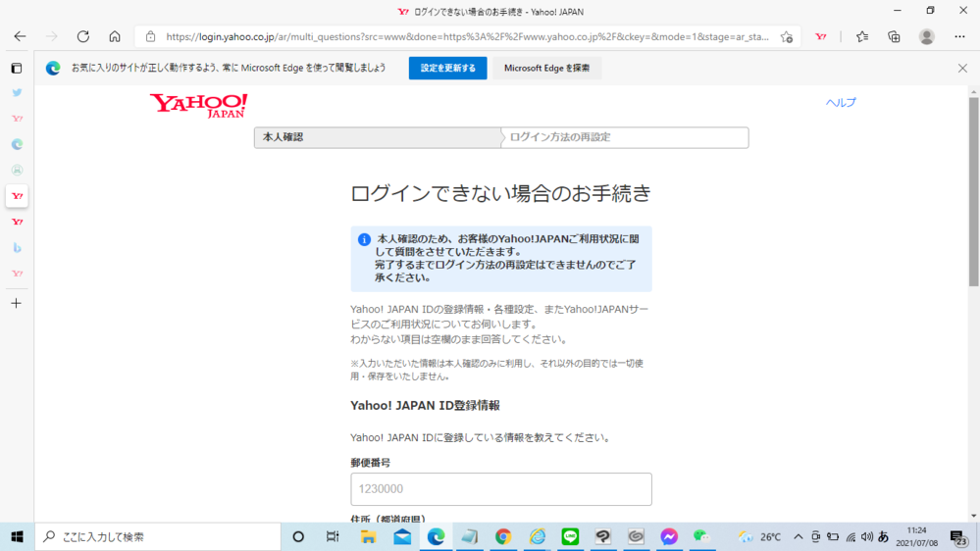Toggle the Japanese IME あ indicator
This screenshot has height=551, width=980.
883,536
